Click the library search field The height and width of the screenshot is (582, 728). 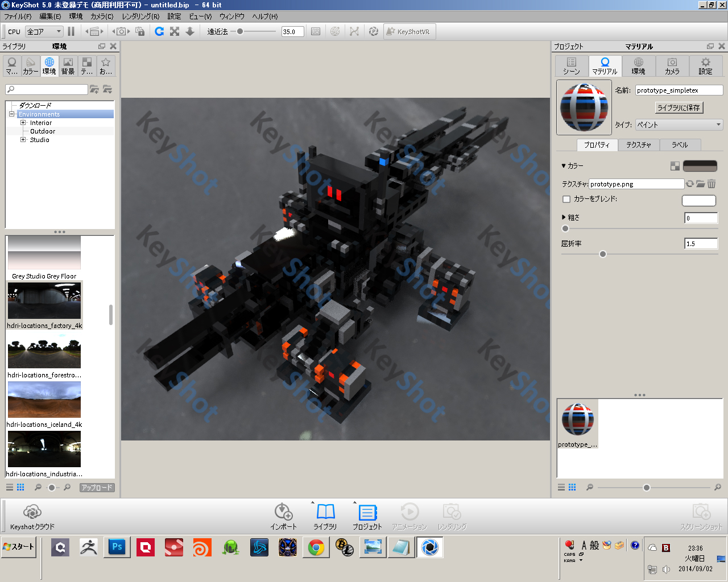pyautogui.click(x=47, y=89)
